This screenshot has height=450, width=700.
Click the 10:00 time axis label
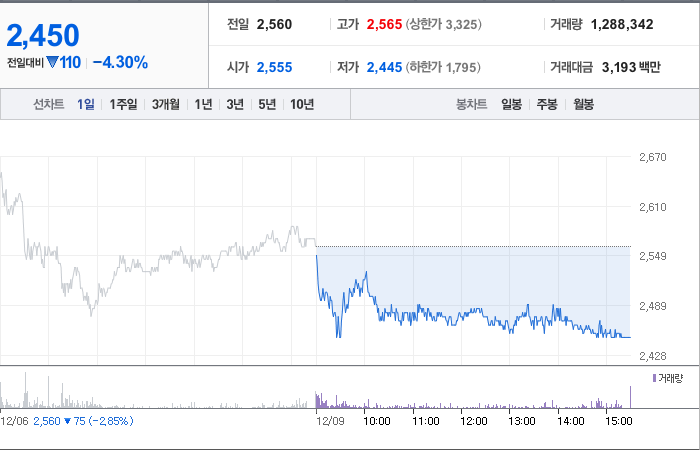[x=377, y=421]
